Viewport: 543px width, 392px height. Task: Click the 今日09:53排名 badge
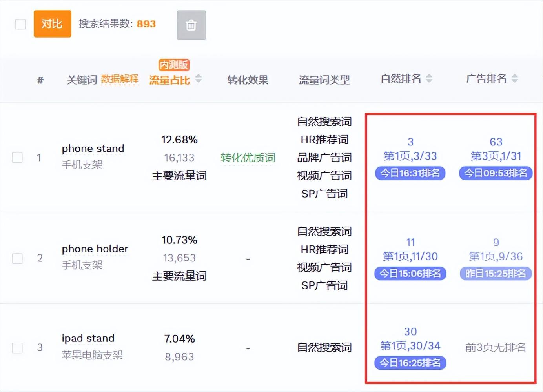coord(496,173)
